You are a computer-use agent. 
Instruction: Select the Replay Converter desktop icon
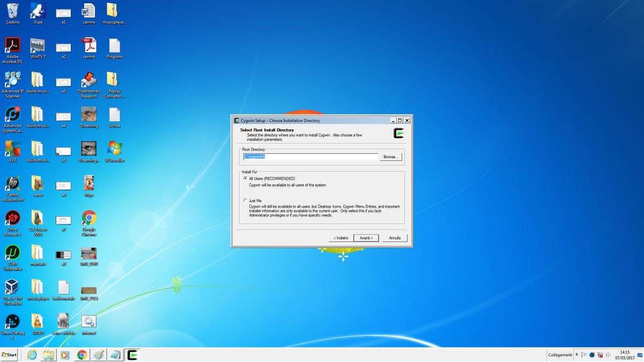(x=114, y=85)
